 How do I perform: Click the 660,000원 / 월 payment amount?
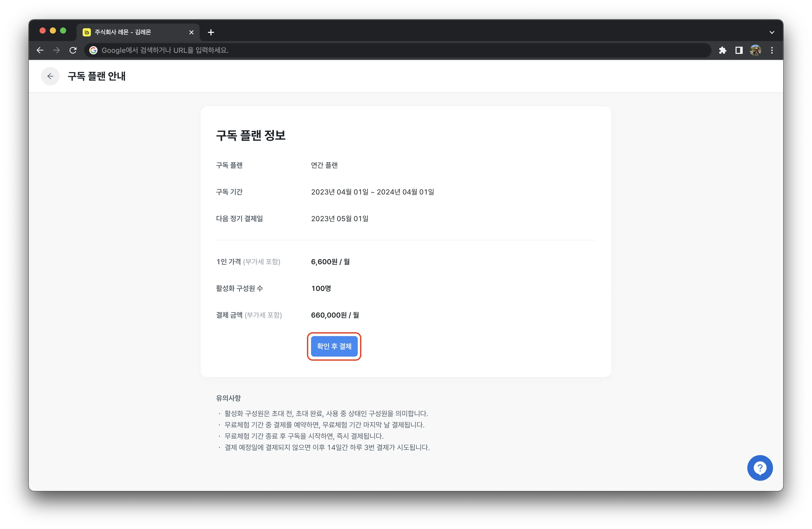pyautogui.click(x=335, y=315)
